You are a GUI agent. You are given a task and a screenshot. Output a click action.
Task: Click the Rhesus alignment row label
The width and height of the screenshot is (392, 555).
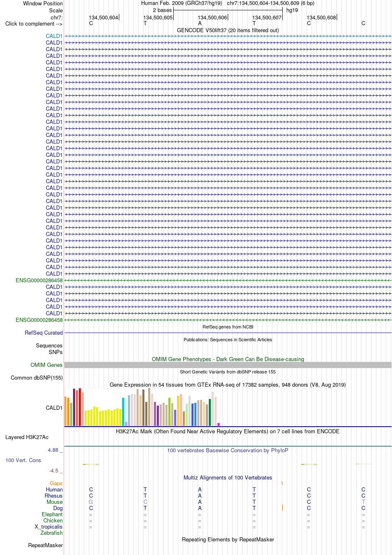(x=54, y=496)
